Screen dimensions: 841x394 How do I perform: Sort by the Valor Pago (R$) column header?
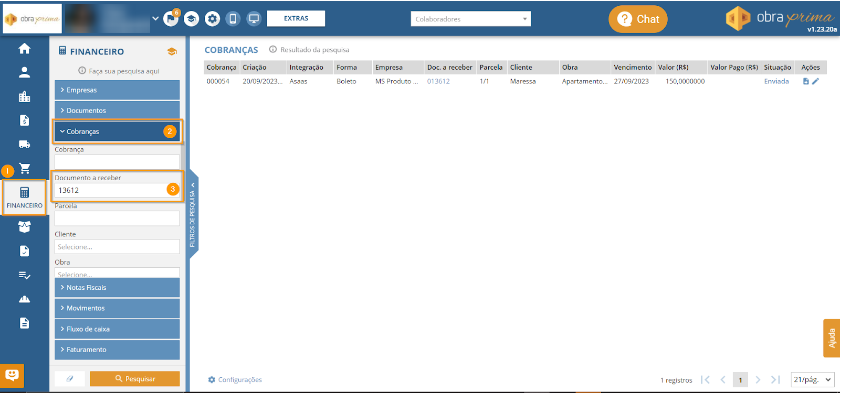click(734, 68)
